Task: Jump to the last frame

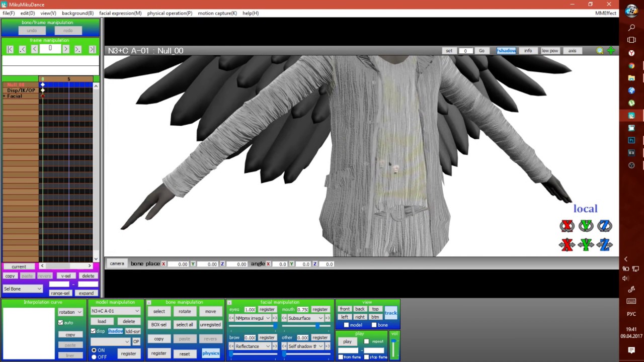Action: coord(92,49)
